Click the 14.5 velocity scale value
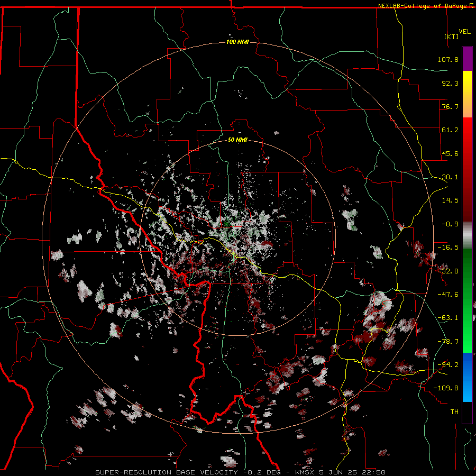476x476 pixels. [x=450, y=200]
